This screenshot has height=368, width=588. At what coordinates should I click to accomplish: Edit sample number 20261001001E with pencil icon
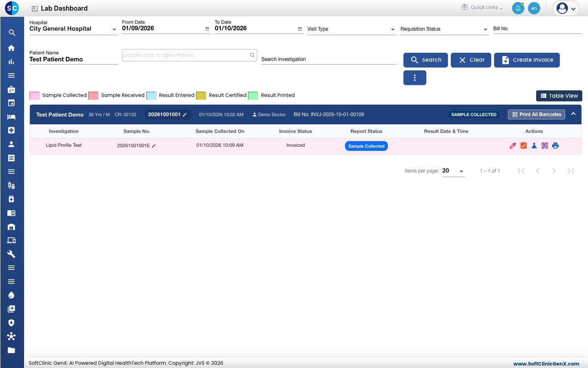point(154,146)
